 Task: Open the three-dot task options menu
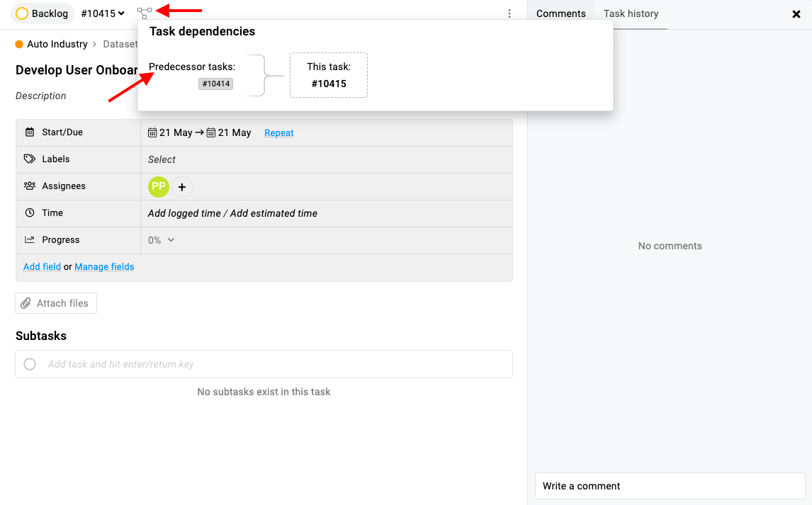[x=509, y=13]
